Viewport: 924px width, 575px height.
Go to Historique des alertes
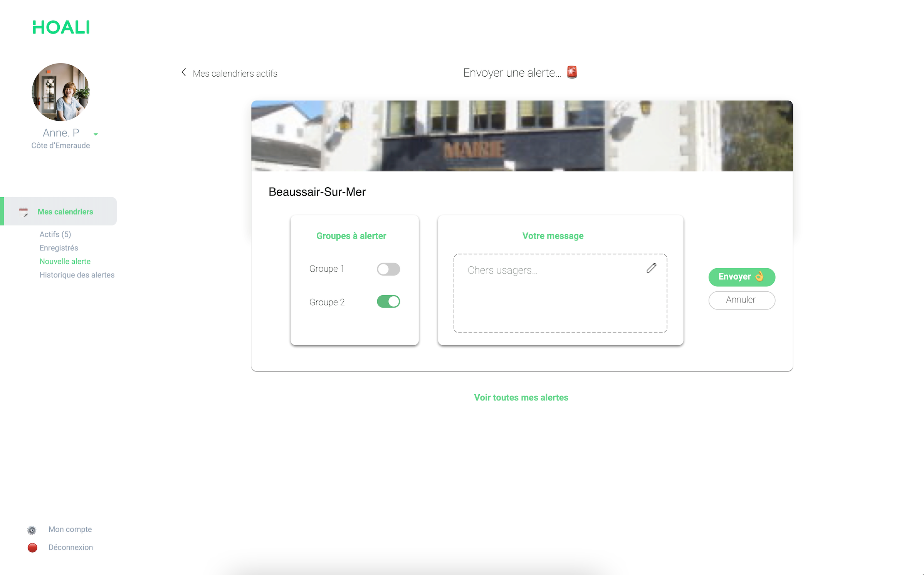click(77, 275)
